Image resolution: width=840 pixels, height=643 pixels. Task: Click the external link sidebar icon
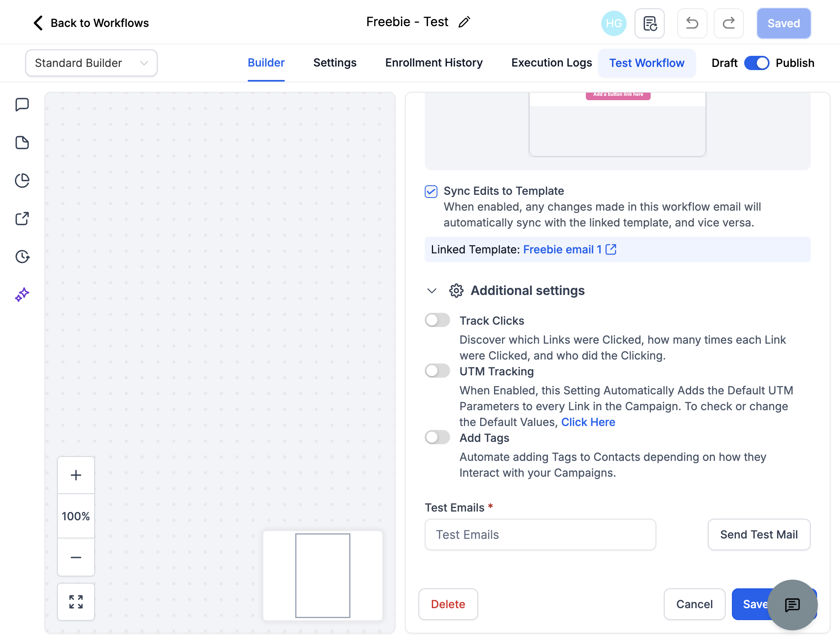[x=22, y=219]
